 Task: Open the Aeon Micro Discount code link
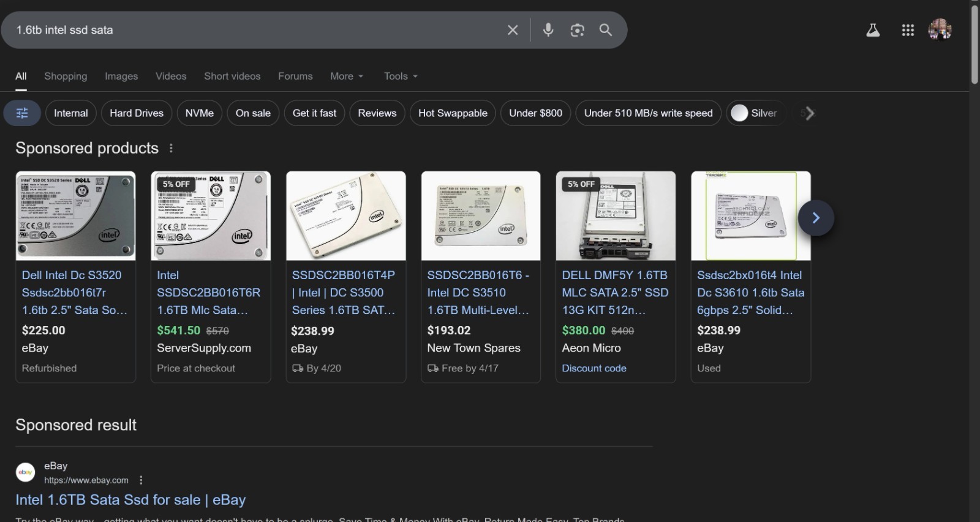pos(594,368)
